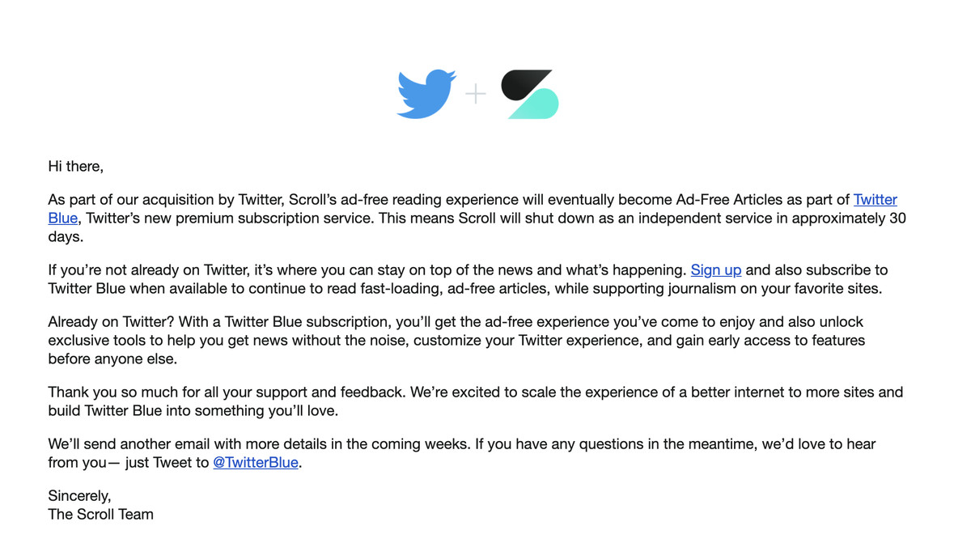Click the plus sign between the logos

click(476, 94)
